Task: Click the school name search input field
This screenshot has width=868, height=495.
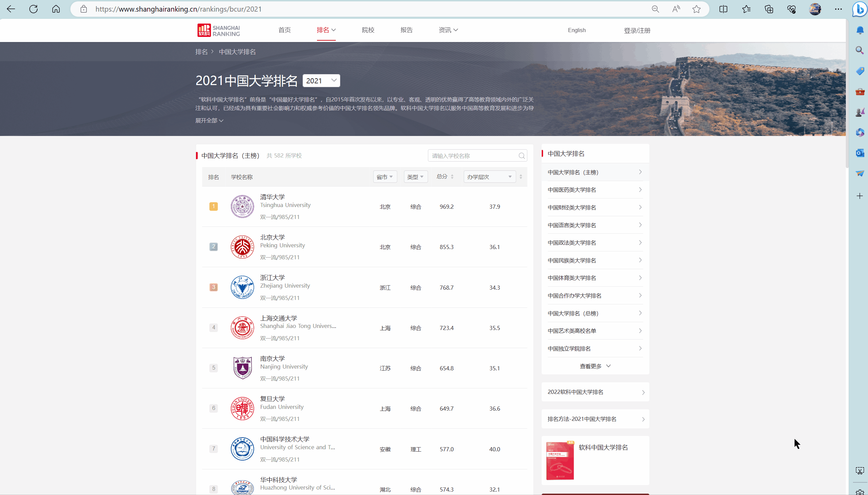Action: pos(473,156)
